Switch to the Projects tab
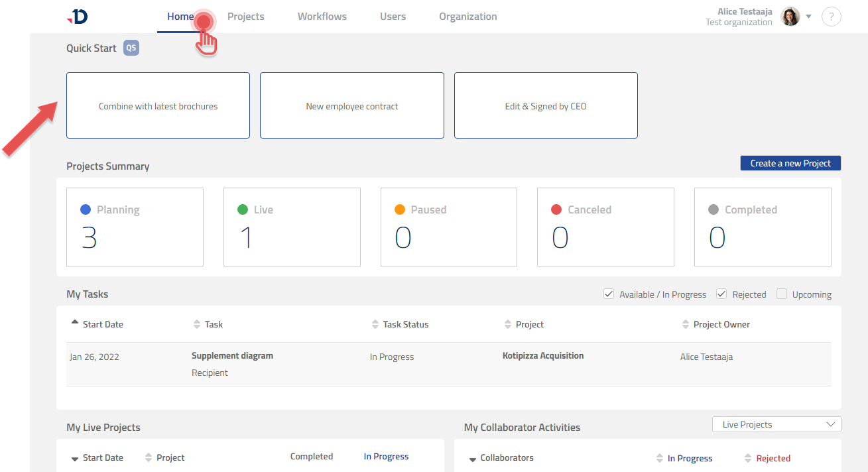868x472 pixels. tap(245, 17)
